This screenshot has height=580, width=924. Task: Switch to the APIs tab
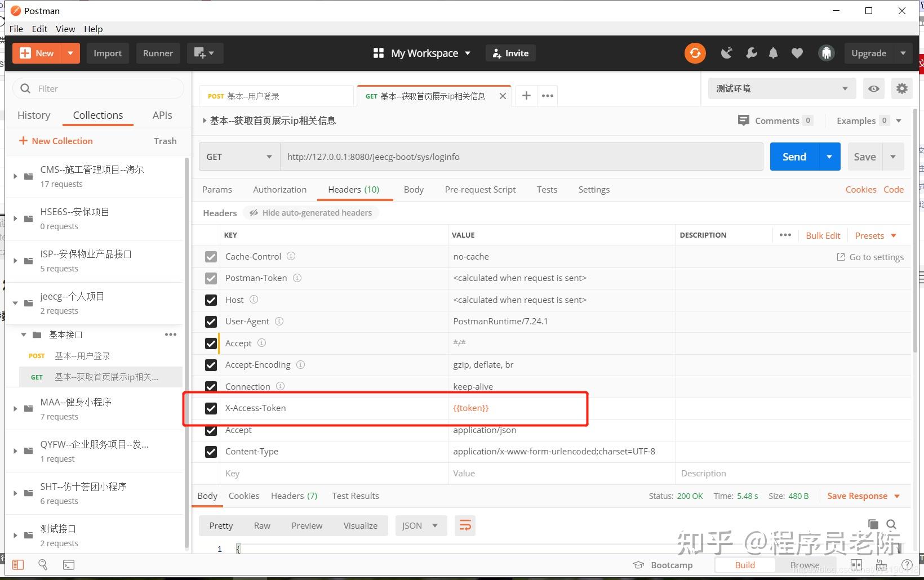point(162,115)
